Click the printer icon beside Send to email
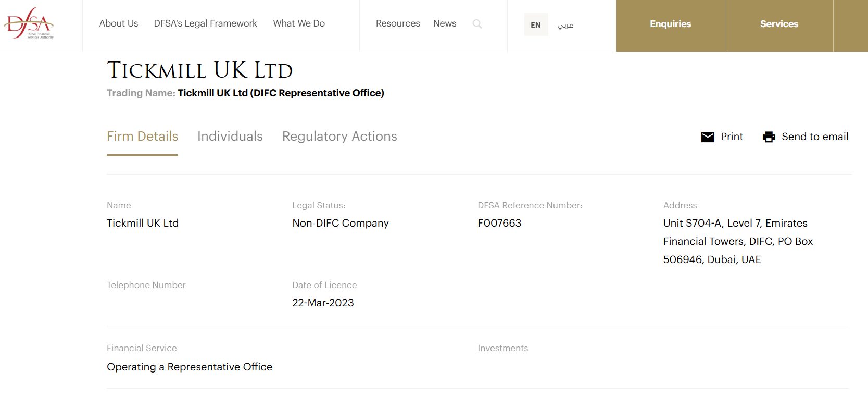The image size is (868, 397). point(769,137)
